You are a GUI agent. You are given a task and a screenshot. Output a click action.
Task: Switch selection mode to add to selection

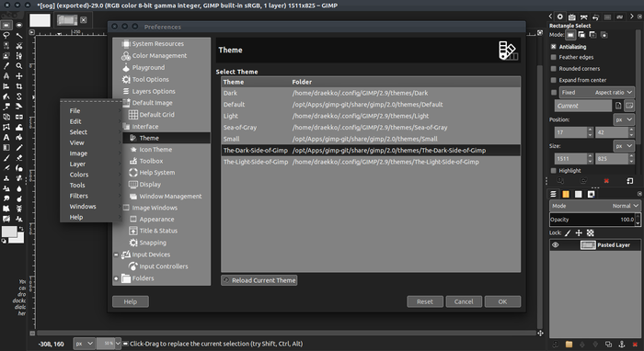click(x=581, y=35)
